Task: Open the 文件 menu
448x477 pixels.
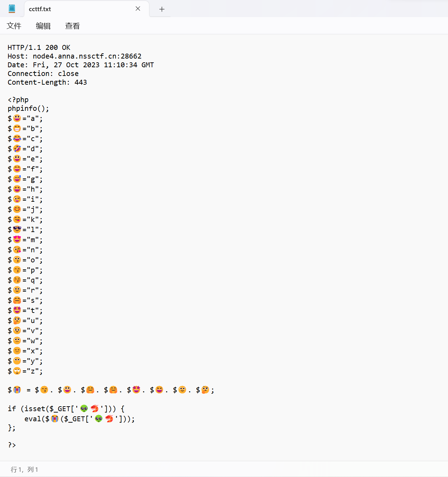Action: tap(14, 26)
